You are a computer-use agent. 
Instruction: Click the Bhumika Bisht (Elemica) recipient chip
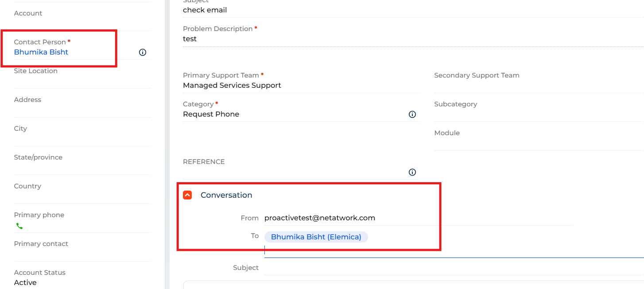point(316,237)
